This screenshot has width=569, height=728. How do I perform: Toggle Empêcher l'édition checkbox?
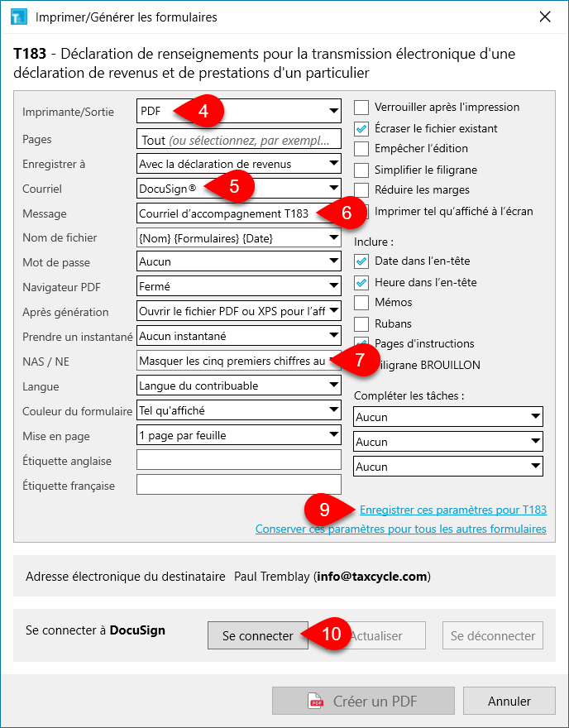click(x=361, y=149)
